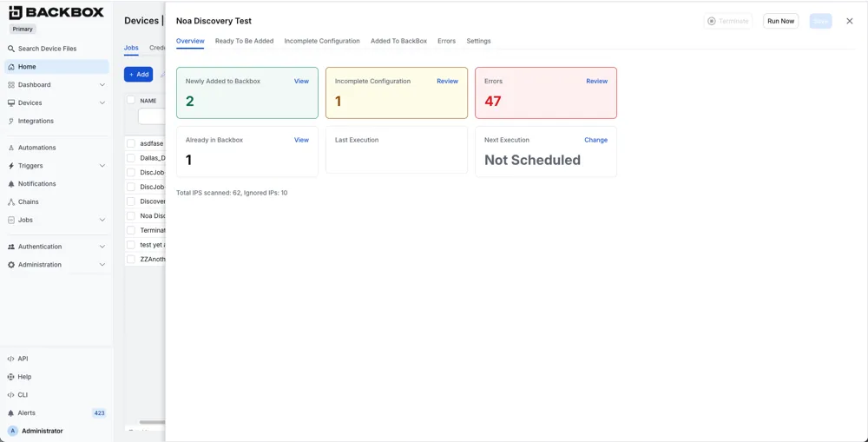Image resolution: width=868 pixels, height=442 pixels.
Task: Click the horizontal scrollbar under jobs table
Action: [x=152, y=422]
